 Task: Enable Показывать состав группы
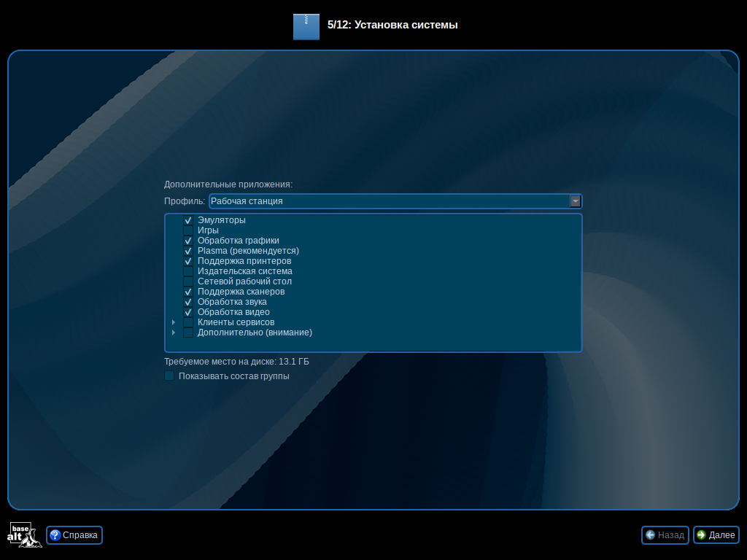(x=169, y=375)
